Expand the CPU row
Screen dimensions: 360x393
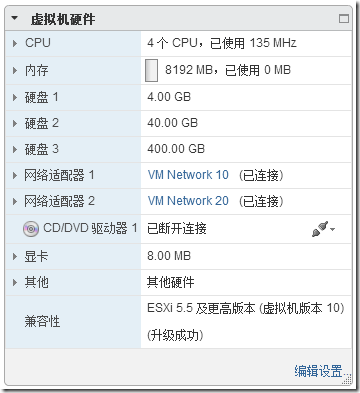click(15, 43)
